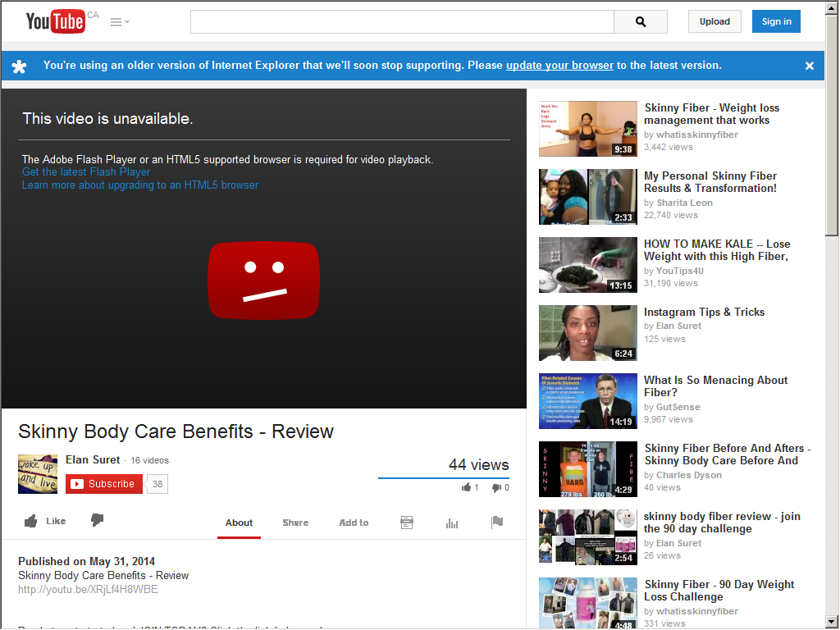Open Skinny Fiber Before And Afters thumbnail
Image resolution: width=840 pixels, height=630 pixels.
587,468
